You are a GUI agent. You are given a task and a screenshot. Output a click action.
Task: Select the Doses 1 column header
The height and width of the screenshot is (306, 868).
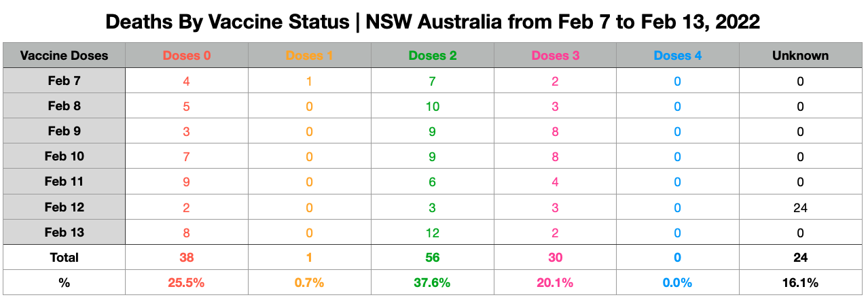point(310,56)
